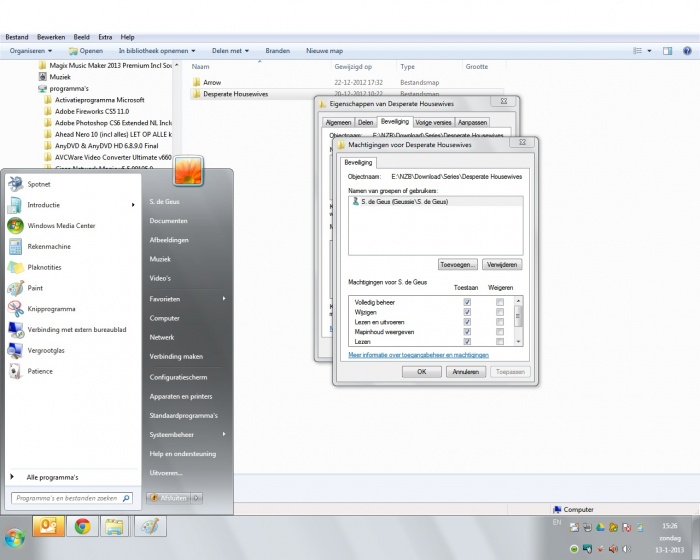Click the Naam column header
This screenshot has width=700, height=560.
point(259,67)
